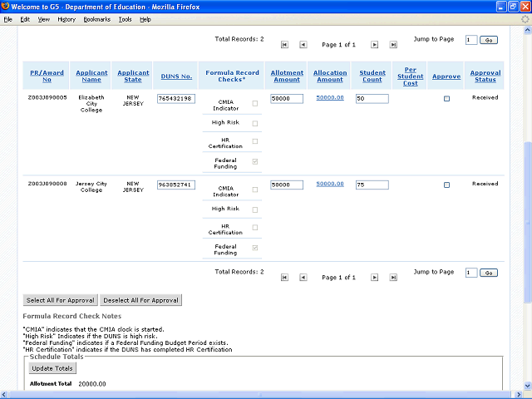Image resolution: width=532 pixels, height=399 pixels.
Task: Sort table by Allotment Amount header
Action: click(286, 76)
